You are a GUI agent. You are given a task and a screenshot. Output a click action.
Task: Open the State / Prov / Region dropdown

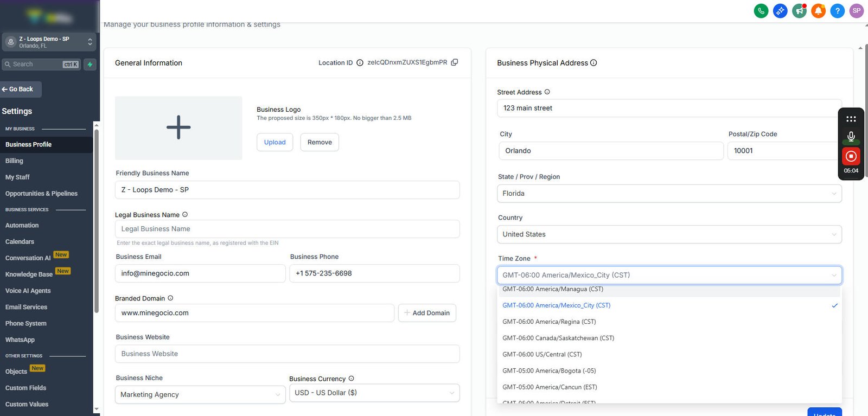[x=669, y=194]
